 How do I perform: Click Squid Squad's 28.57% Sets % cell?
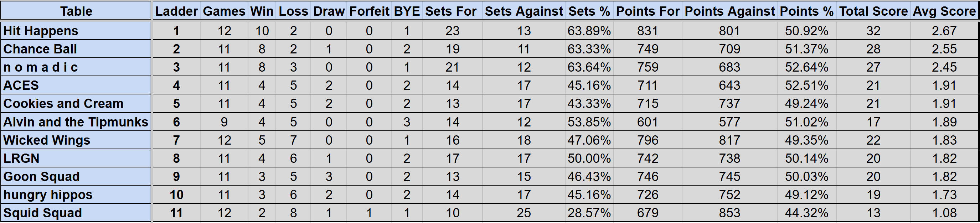click(x=589, y=213)
